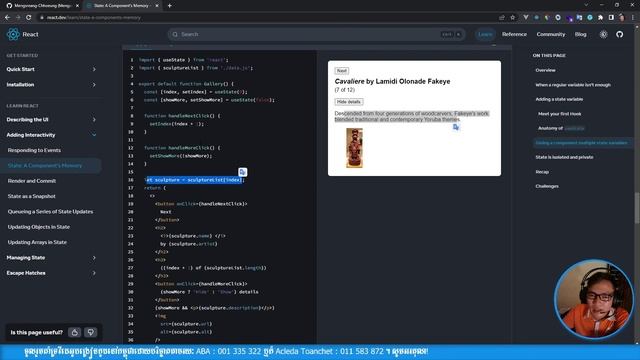Open State as a Snapshot link

(x=31, y=196)
